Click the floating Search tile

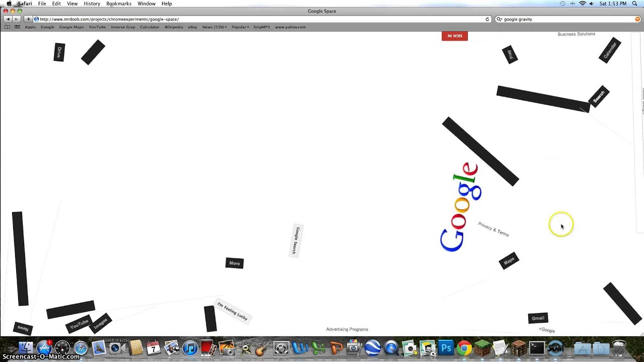click(x=599, y=97)
